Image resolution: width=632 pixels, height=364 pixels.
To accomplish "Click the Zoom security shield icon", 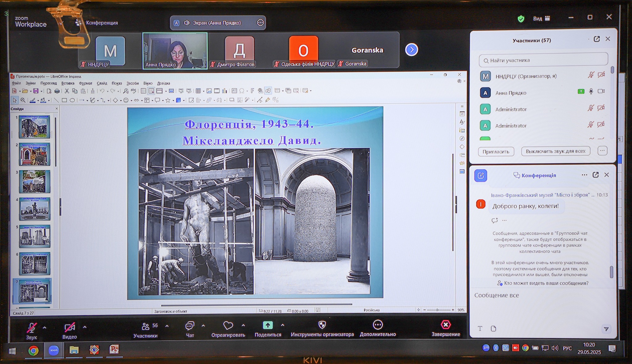I will coord(521,19).
